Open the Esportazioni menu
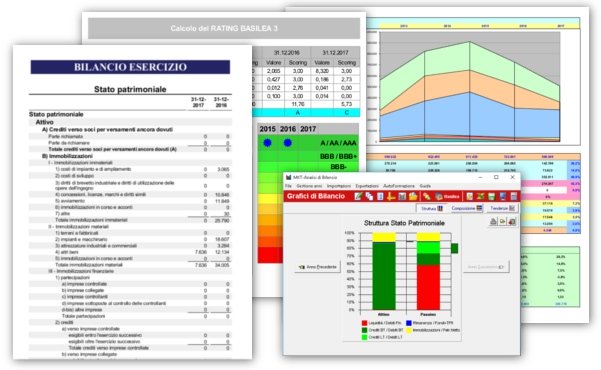The width and height of the screenshot is (601, 370). pos(367,186)
